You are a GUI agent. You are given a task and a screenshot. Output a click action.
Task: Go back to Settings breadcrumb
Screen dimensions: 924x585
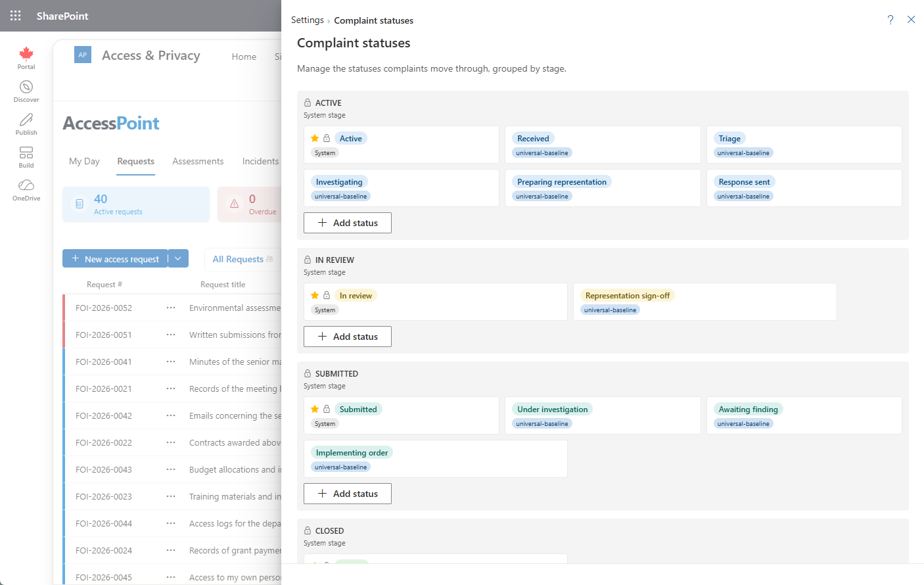point(308,20)
